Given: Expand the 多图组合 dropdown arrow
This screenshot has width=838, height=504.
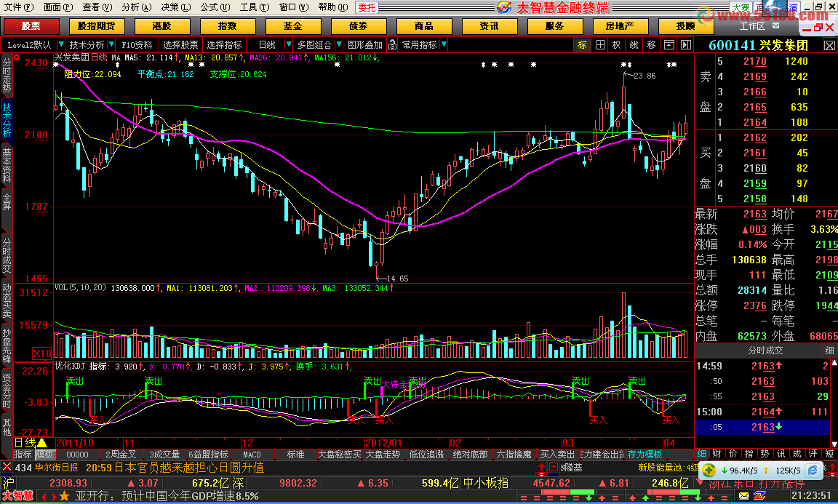Looking at the screenshot, I should (x=338, y=44).
